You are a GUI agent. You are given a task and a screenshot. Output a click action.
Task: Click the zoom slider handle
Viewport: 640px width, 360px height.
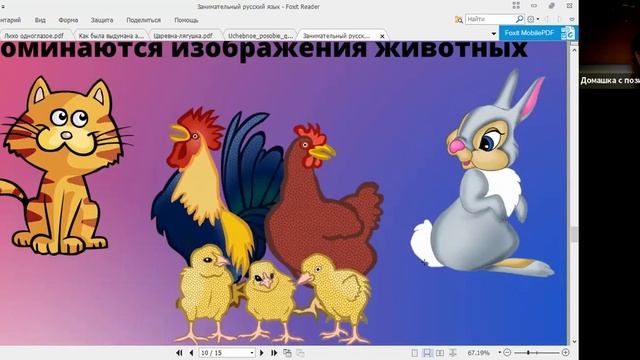coord(528,353)
